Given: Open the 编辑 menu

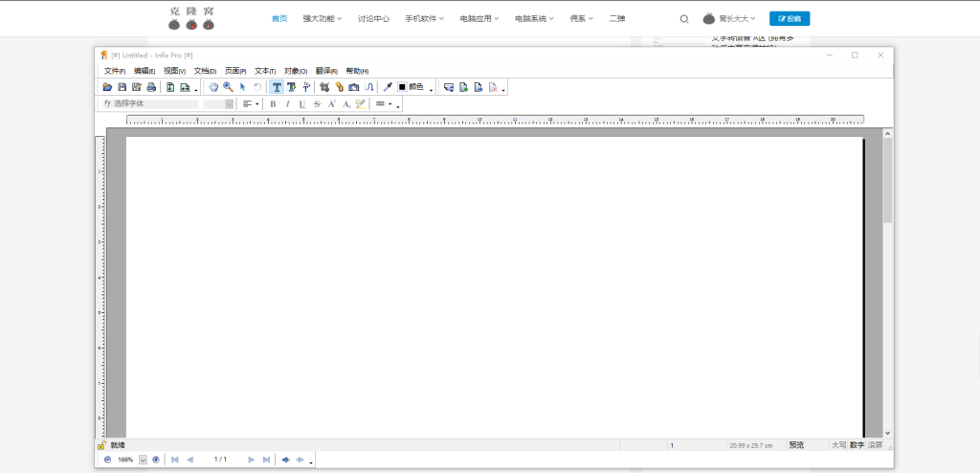Looking at the screenshot, I should (x=145, y=71).
